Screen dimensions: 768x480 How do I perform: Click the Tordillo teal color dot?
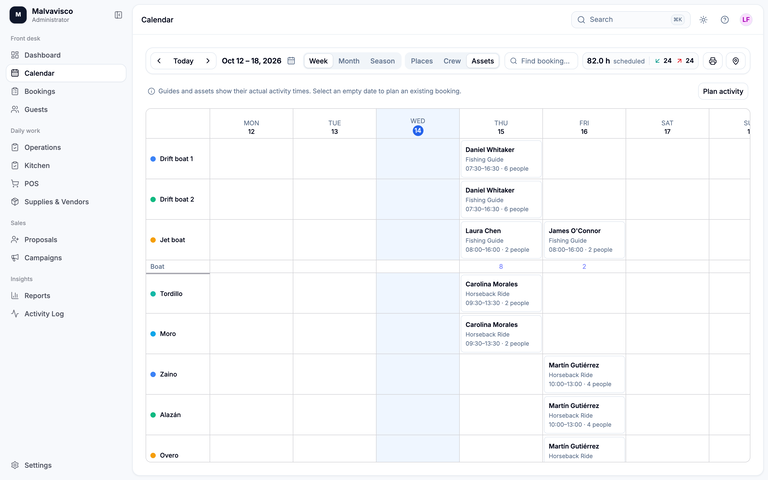click(153, 293)
